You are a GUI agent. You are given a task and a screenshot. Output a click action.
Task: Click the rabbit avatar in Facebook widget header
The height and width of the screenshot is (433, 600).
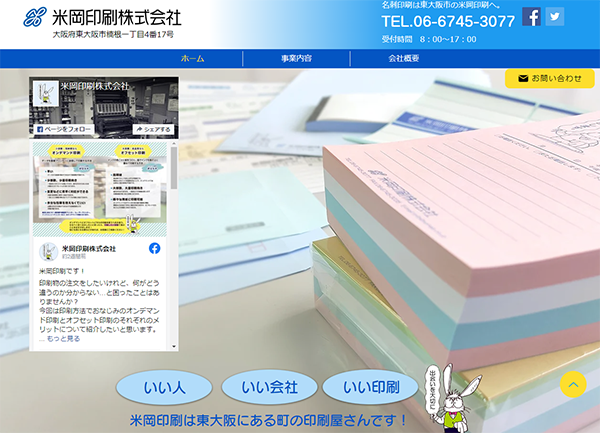coord(46,93)
